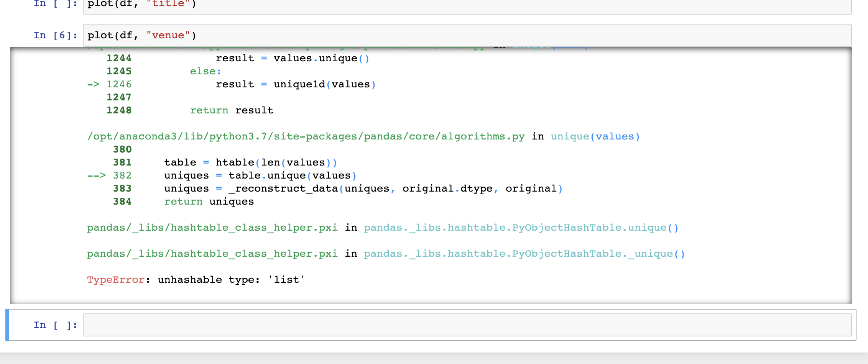Click the TypeError text in traceback

point(116,280)
